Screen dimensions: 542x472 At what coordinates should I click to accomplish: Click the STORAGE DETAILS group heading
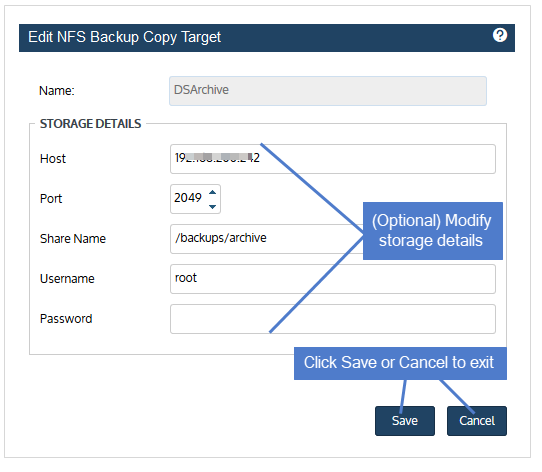91,124
